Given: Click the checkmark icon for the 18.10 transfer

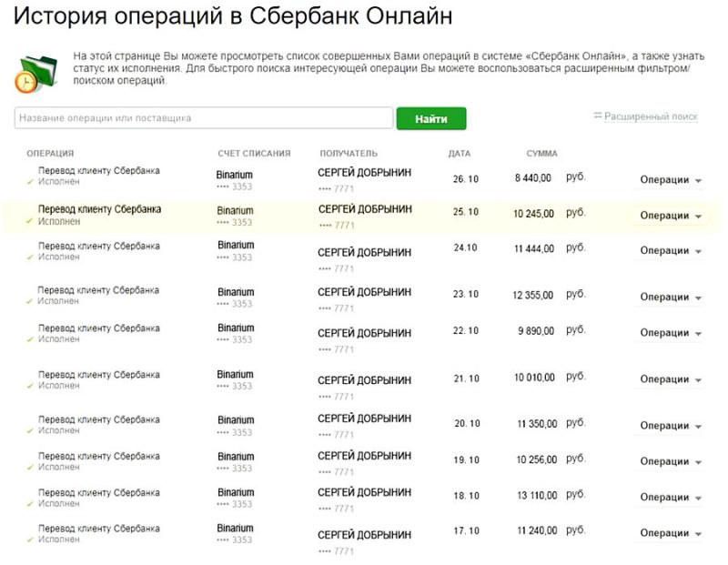Looking at the screenshot, I should click(30, 504).
